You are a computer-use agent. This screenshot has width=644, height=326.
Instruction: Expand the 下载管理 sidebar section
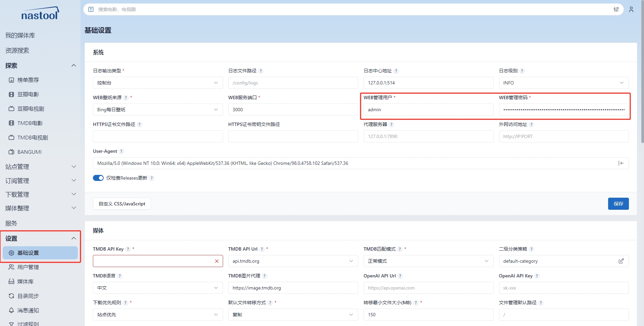[x=40, y=194]
